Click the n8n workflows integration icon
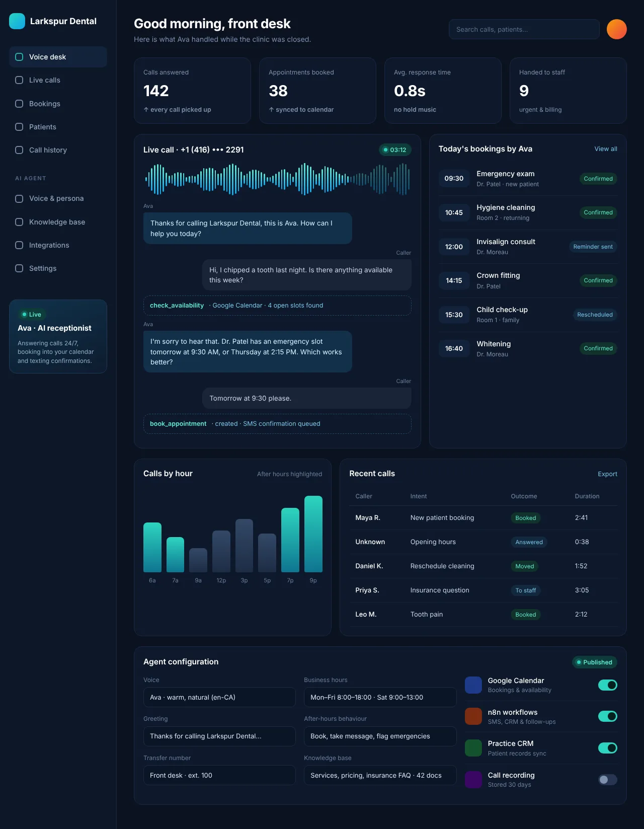Screen dimensions: 644x829 tap(473, 716)
